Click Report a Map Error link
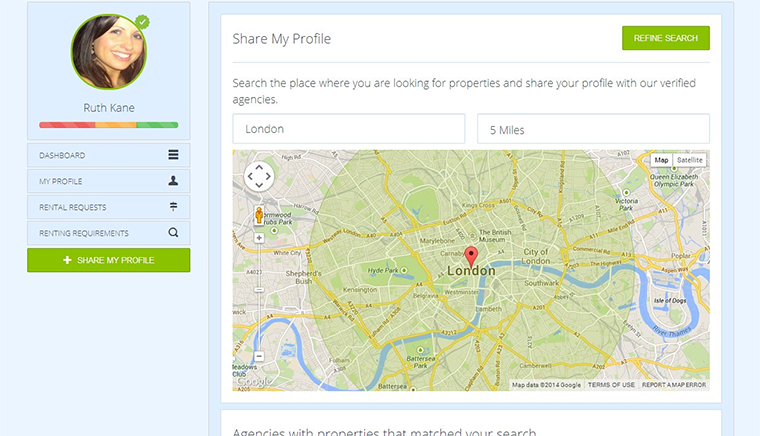 pyautogui.click(x=674, y=385)
